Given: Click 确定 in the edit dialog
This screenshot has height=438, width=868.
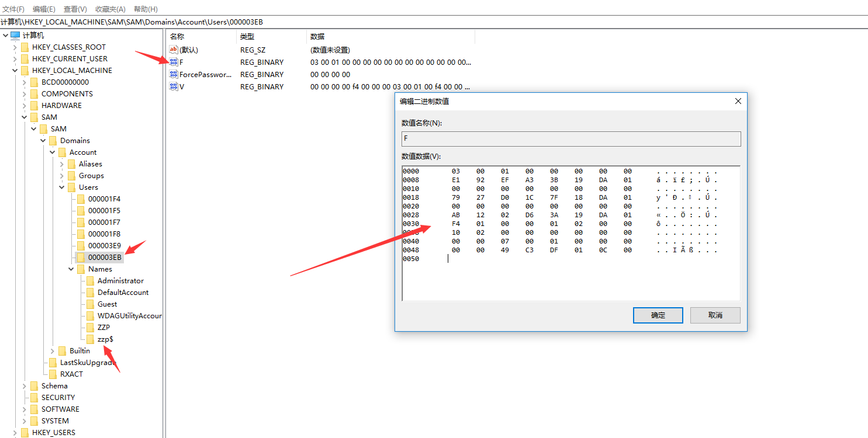Looking at the screenshot, I should pos(658,315).
